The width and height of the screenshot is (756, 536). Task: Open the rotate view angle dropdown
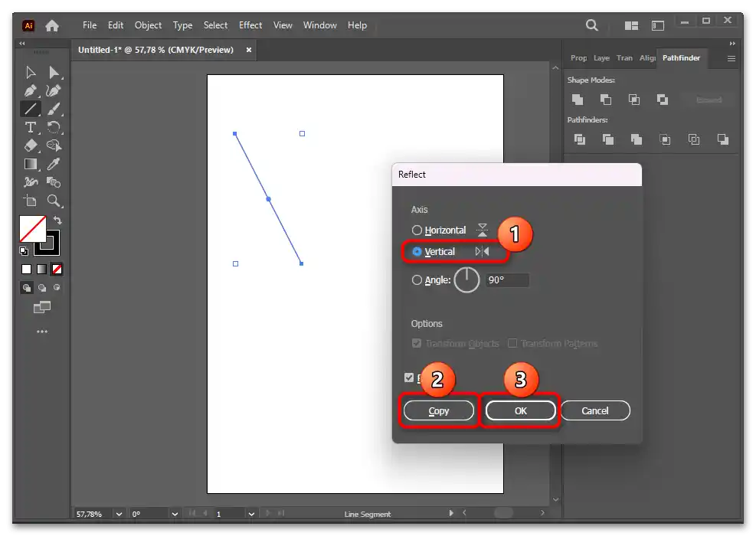pyautogui.click(x=175, y=514)
